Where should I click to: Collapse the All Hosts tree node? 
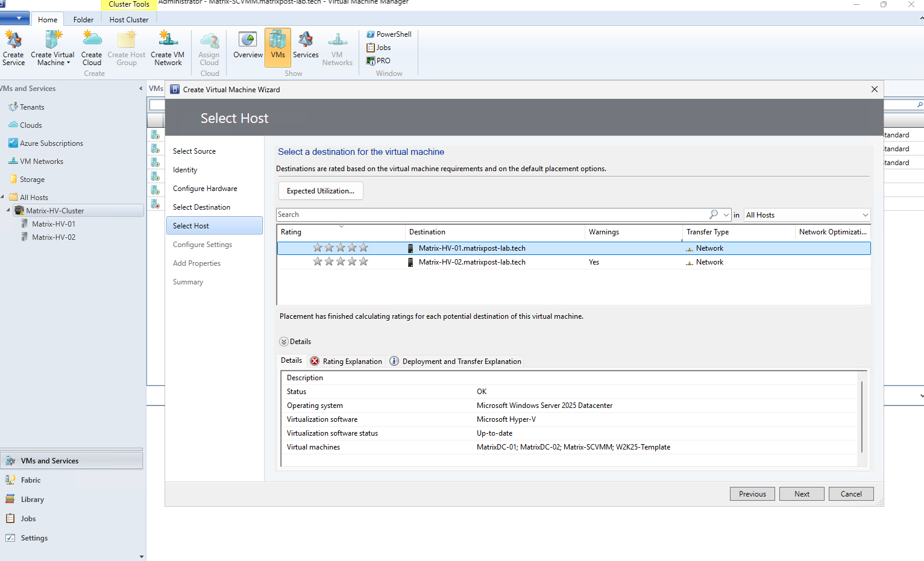point(3,197)
